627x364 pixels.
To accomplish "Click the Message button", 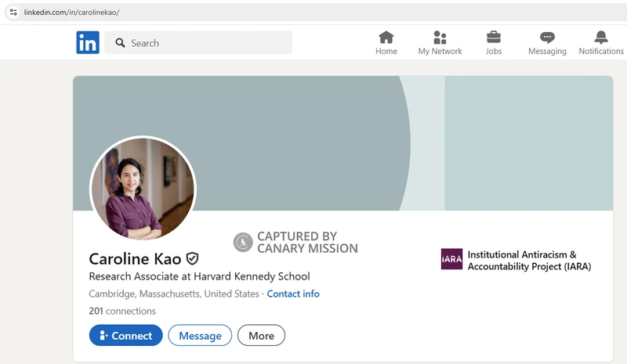I will [x=200, y=335].
